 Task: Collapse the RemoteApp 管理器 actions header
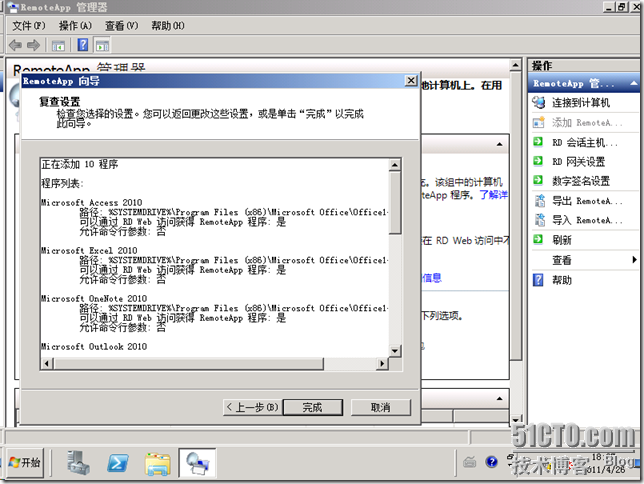click(634, 83)
